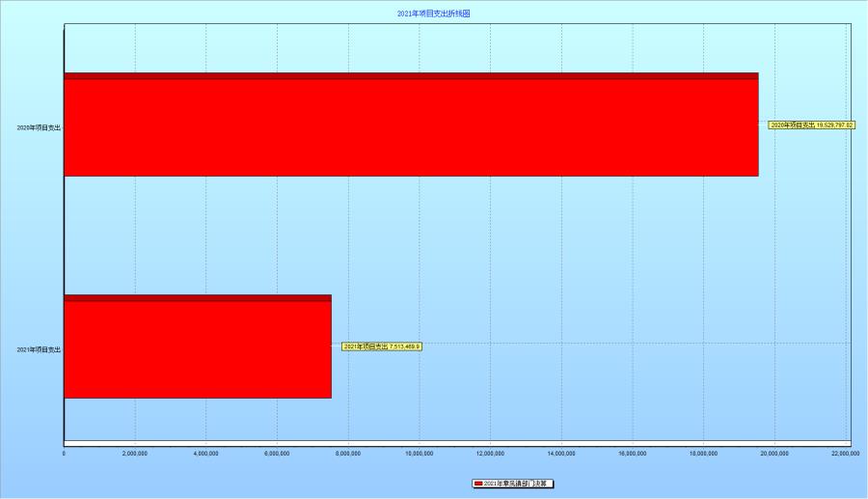868x499 pixels.
Task: Click the 8,000,000 axis tick label
Action: coord(348,452)
